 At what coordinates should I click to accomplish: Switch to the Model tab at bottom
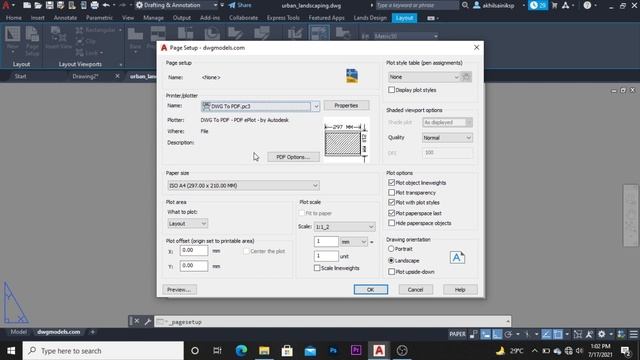click(18, 332)
